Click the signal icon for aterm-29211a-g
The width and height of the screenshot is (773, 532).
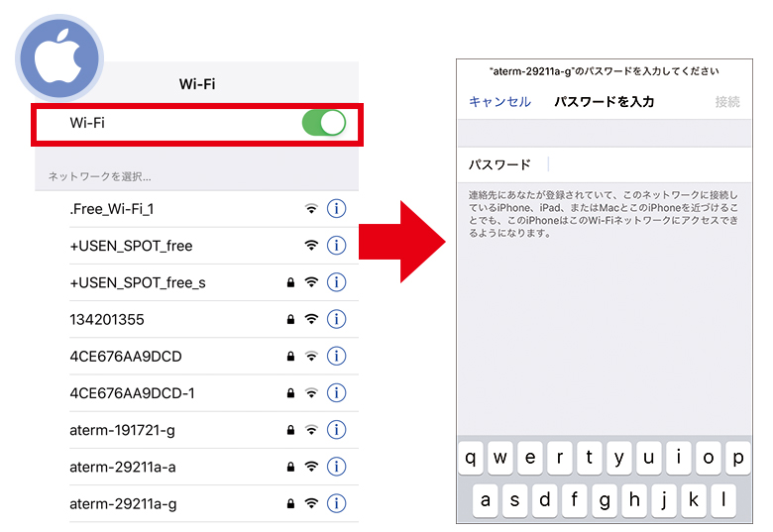coord(311,503)
